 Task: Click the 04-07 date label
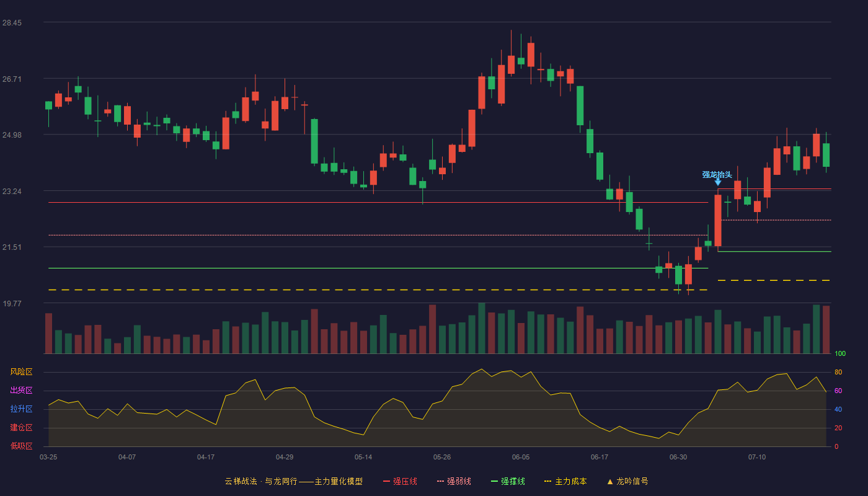coord(127,457)
